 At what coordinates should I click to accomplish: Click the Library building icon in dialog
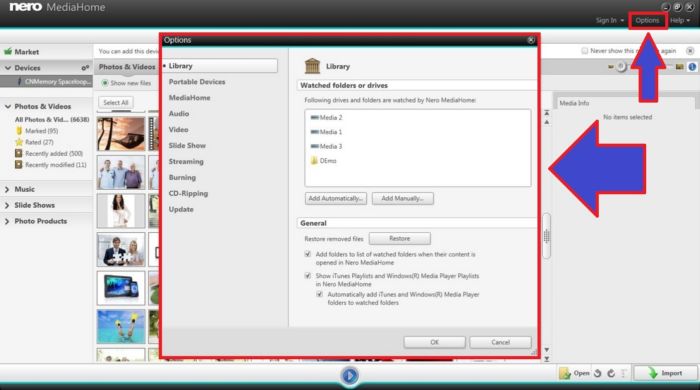(x=312, y=66)
